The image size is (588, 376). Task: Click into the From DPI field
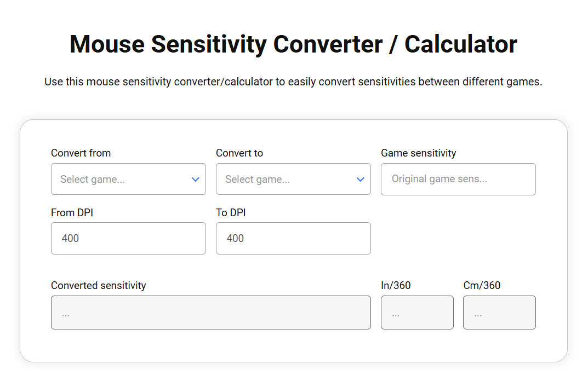click(128, 238)
